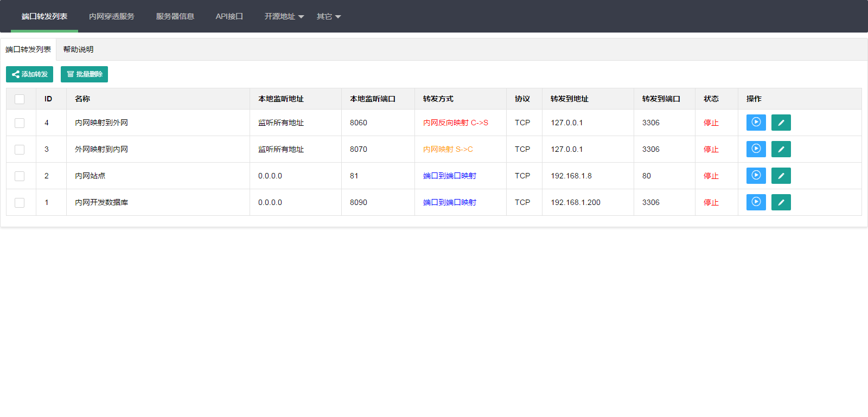Screen dimensions: 868x417
Task: Edit the 内网开发数据库 row
Action: point(781,202)
